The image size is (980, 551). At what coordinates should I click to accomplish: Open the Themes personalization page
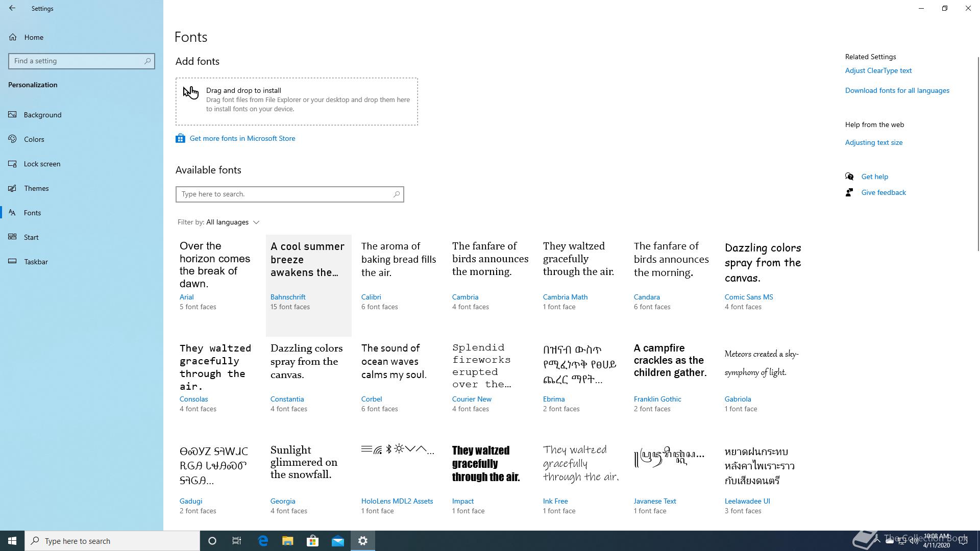[36, 188]
